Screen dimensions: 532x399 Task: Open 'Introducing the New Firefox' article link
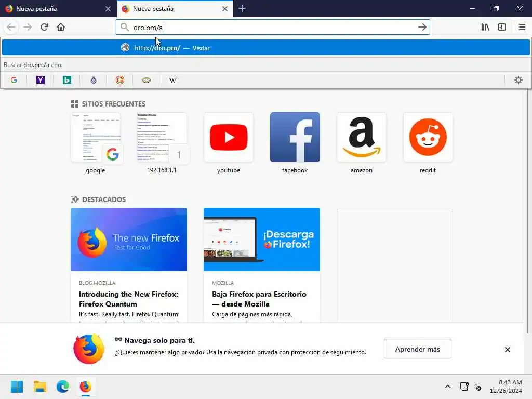[x=129, y=299]
